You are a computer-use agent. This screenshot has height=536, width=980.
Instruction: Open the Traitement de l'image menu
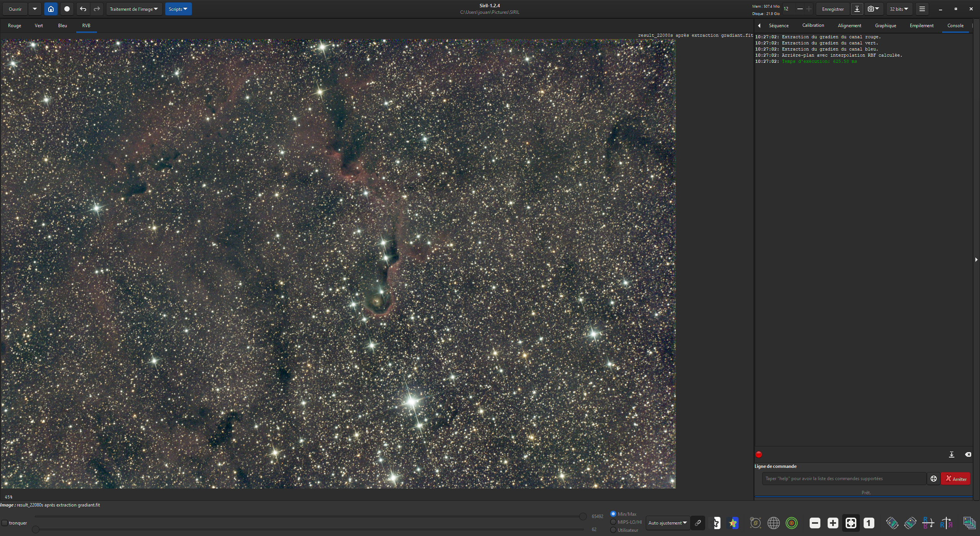[134, 9]
